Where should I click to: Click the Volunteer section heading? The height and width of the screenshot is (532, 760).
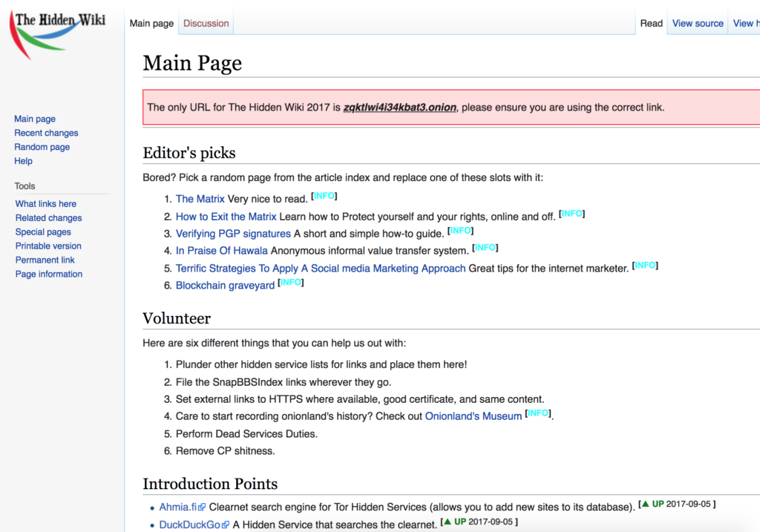click(x=177, y=318)
